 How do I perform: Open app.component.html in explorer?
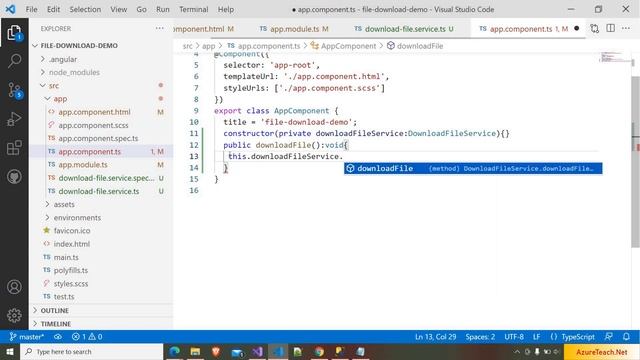pyautogui.click(x=94, y=112)
